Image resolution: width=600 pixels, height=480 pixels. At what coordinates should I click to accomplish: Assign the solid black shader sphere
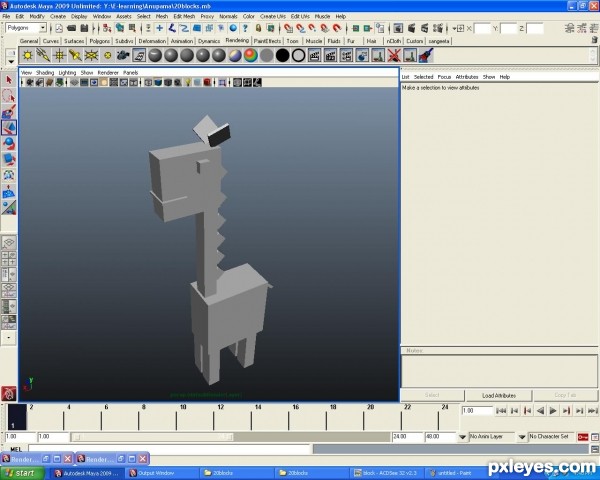[282, 56]
